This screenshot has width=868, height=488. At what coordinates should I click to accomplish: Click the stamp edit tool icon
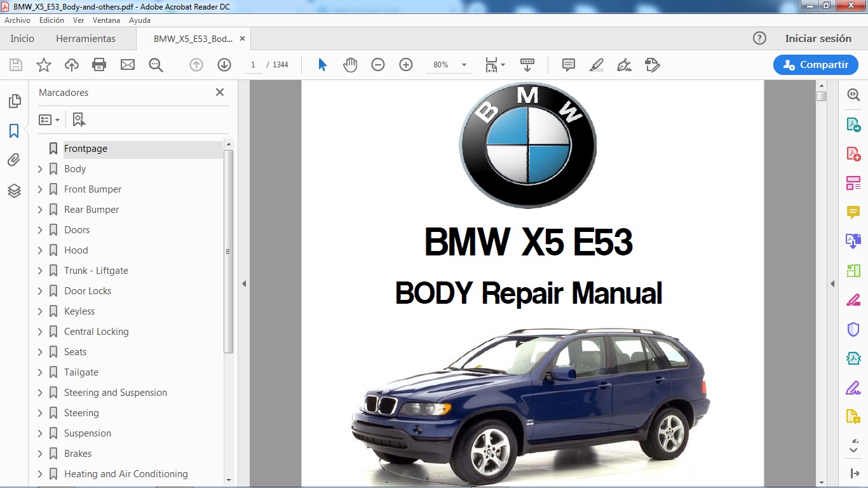tap(652, 65)
